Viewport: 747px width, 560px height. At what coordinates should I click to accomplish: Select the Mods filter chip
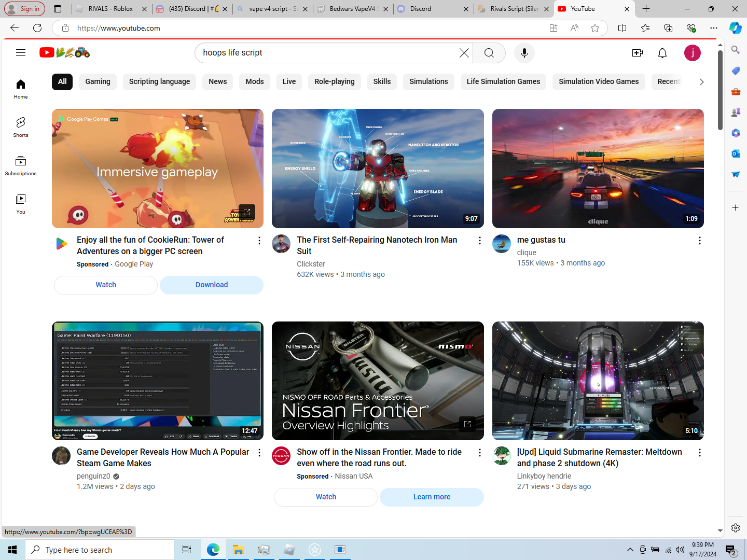coord(255,81)
